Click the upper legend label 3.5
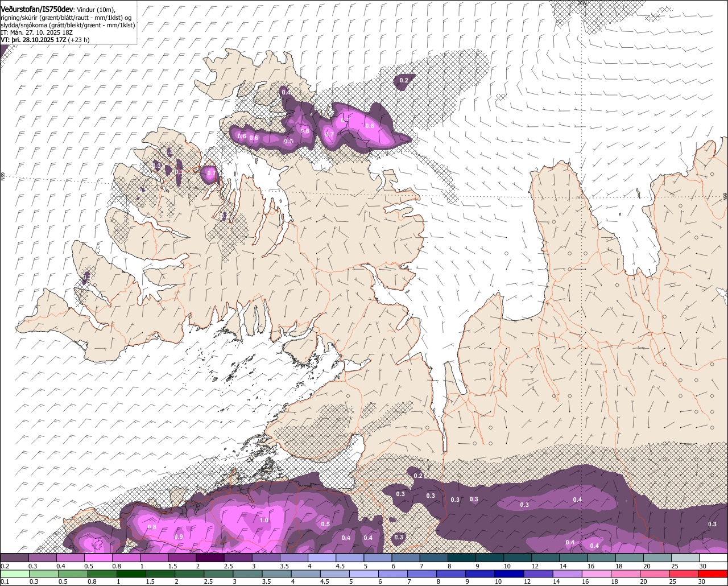 coord(284,566)
